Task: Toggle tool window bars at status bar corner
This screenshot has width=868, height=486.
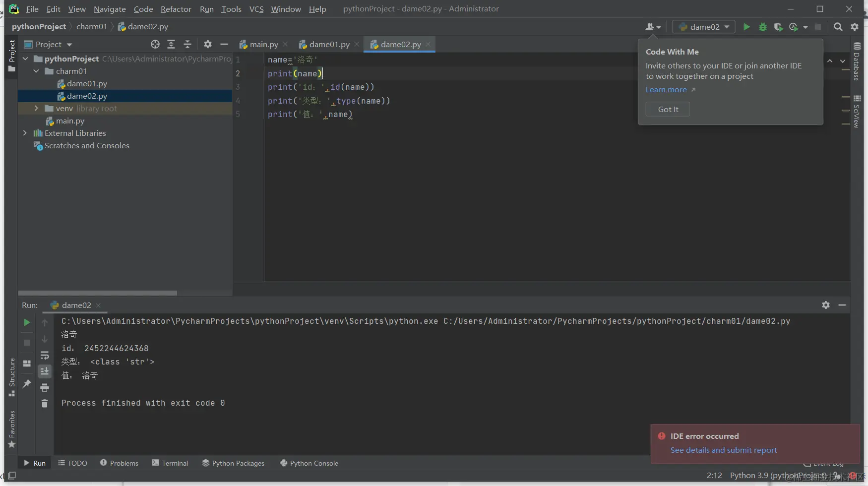Action: (x=12, y=476)
